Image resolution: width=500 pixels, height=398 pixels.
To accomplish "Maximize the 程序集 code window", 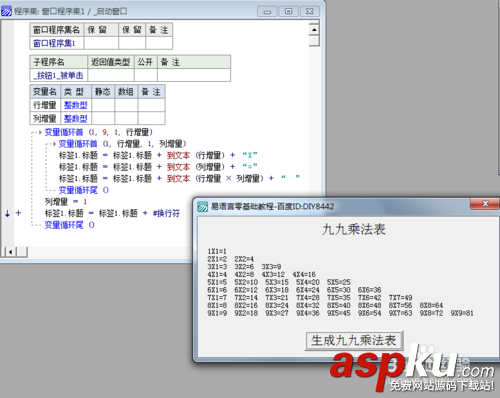I will point(288,12).
